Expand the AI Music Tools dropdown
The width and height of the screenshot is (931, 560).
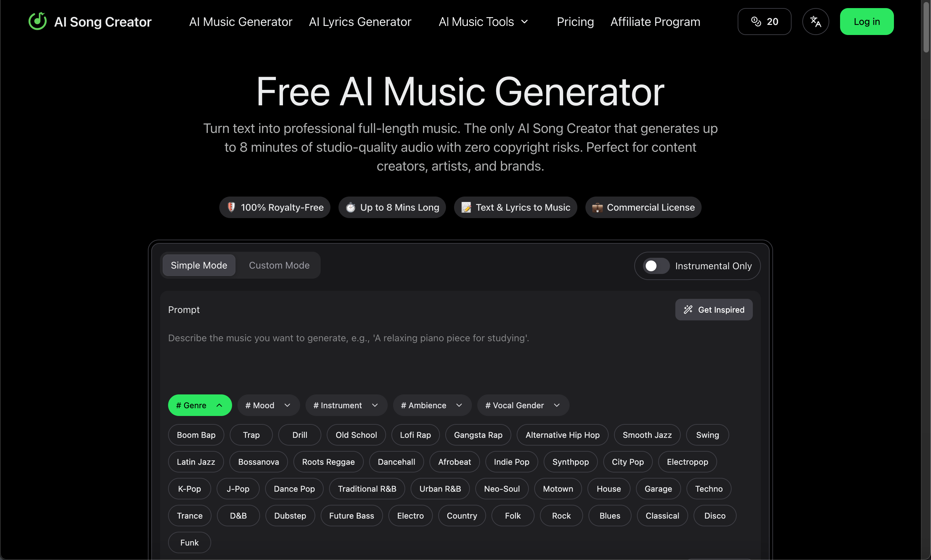tap(483, 22)
